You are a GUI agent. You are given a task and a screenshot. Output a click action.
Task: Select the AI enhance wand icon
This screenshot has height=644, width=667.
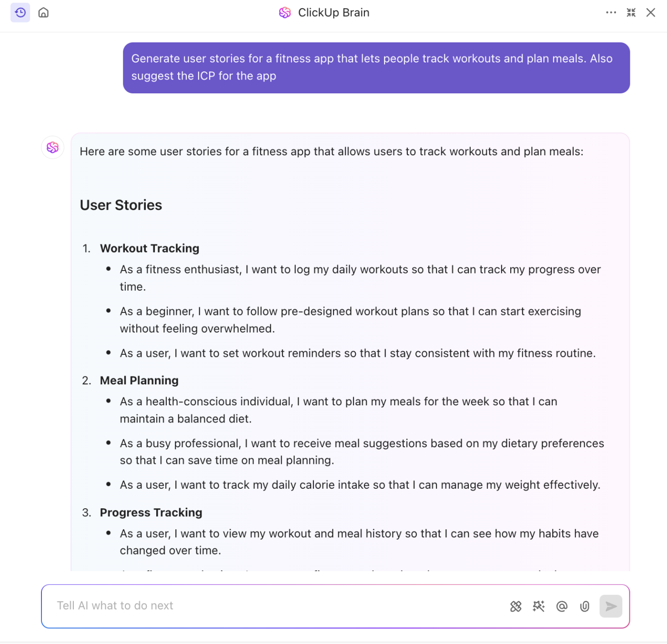coord(538,606)
